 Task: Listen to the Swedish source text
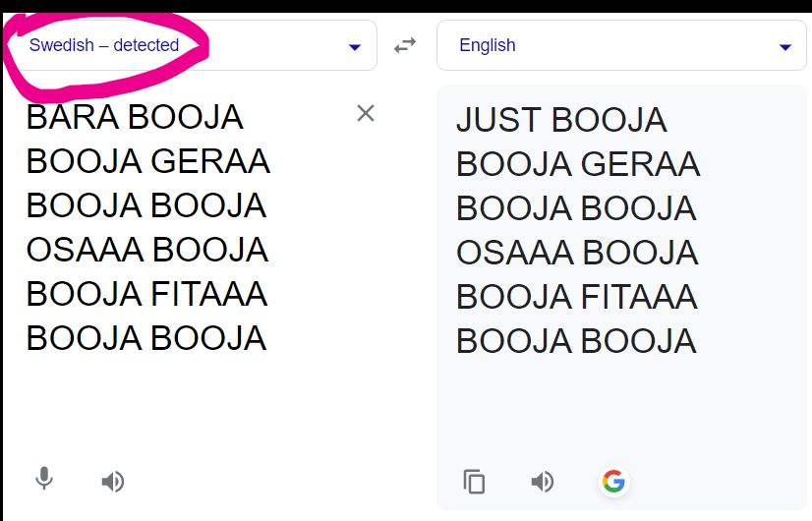pos(113,481)
